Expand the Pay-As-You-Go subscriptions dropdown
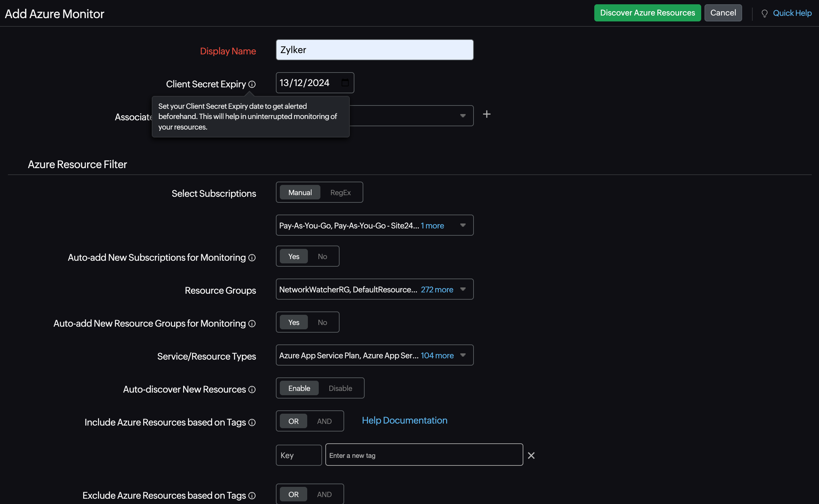This screenshot has height=504, width=819. point(463,225)
